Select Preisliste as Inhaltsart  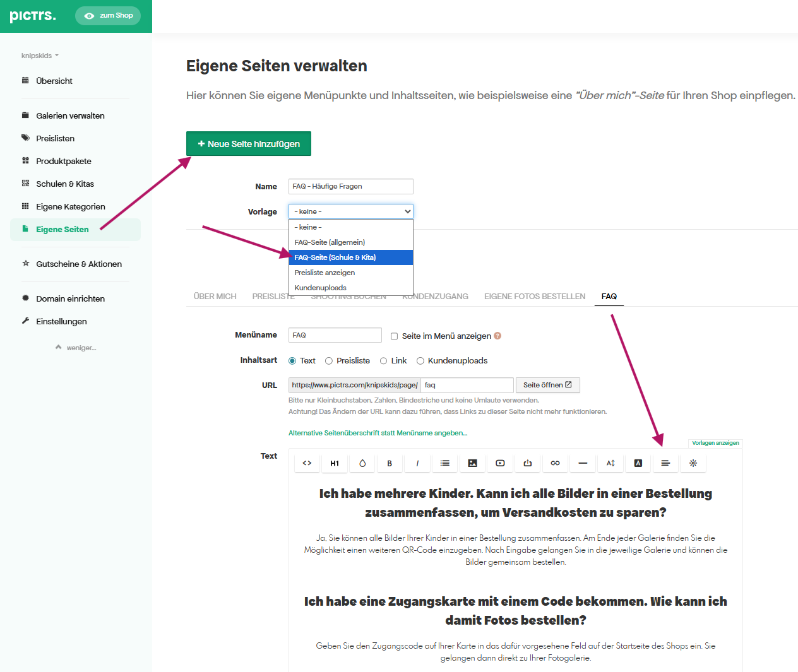[x=329, y=361]
